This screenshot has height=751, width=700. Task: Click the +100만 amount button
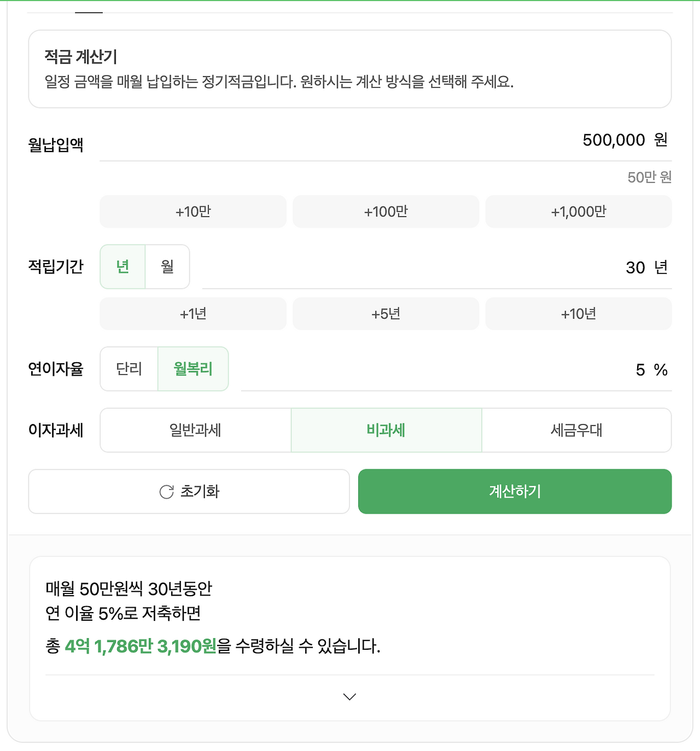(x=386, y=212)
